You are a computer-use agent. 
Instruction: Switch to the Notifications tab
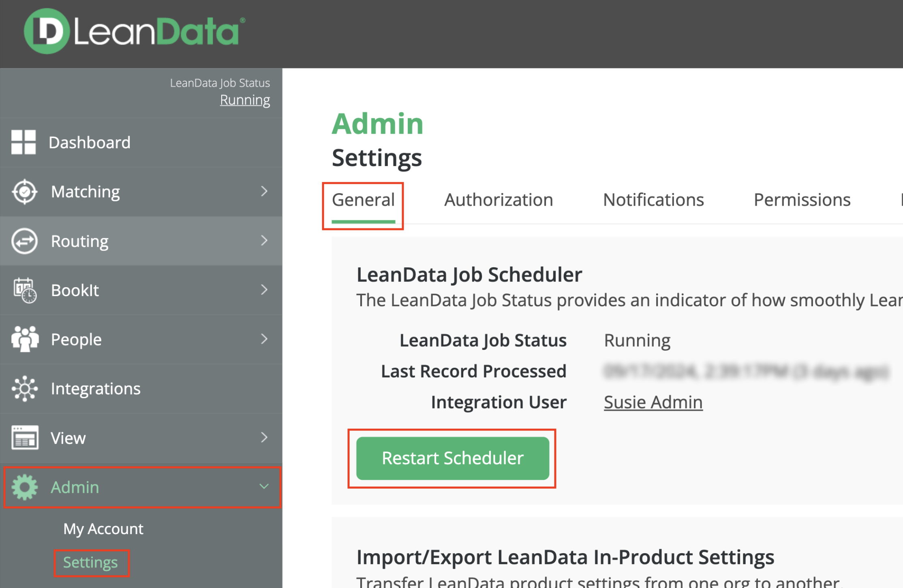click(x=653, y=200)
